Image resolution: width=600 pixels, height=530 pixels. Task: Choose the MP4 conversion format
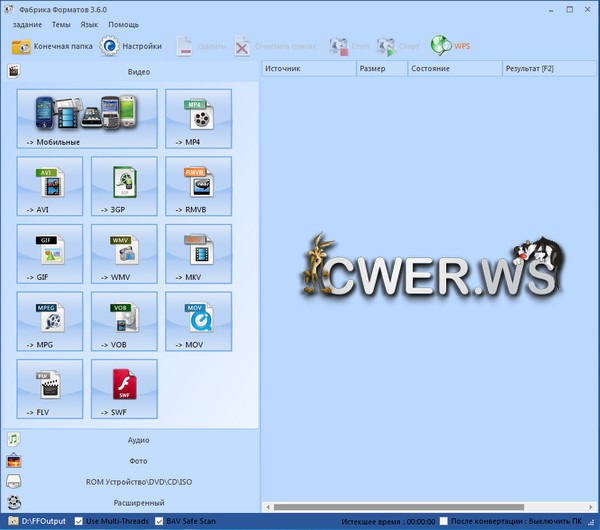[198, 118]
